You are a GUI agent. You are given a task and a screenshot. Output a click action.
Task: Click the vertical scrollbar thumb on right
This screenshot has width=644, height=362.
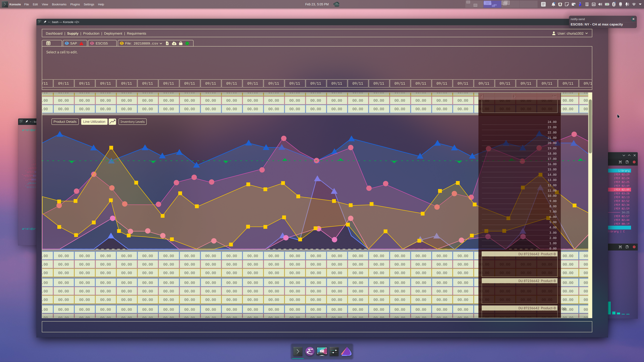click(590, 126)
